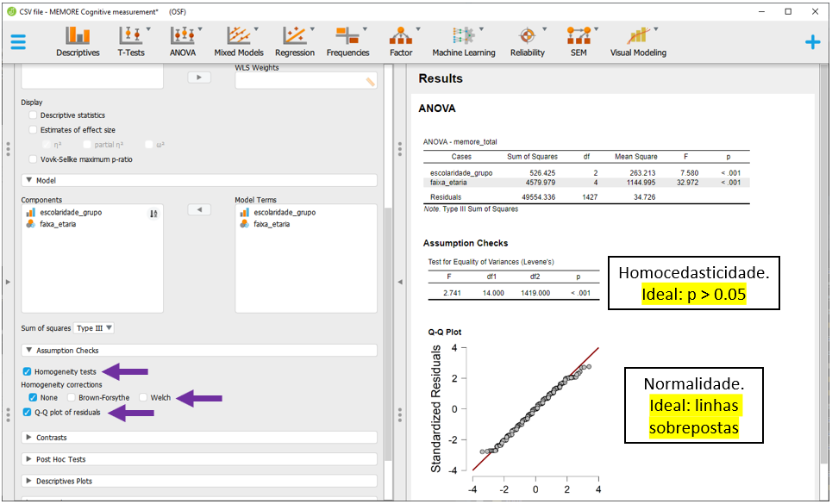The width and height of the screenshot is (832, 504).
Task: Enable Vovk-Sellke maximum p-ratio
Action: tap(33, 159)
